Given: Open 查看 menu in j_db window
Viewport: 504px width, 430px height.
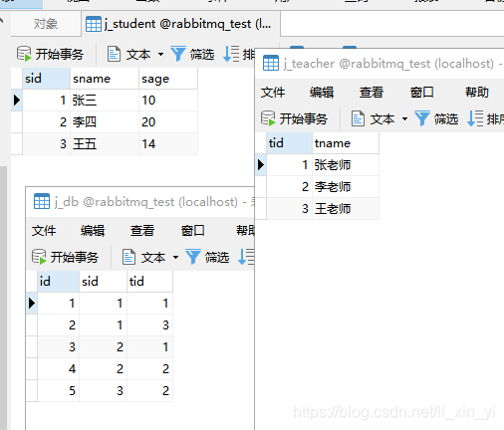Looking at the screenshot, I should coord(142,231).
